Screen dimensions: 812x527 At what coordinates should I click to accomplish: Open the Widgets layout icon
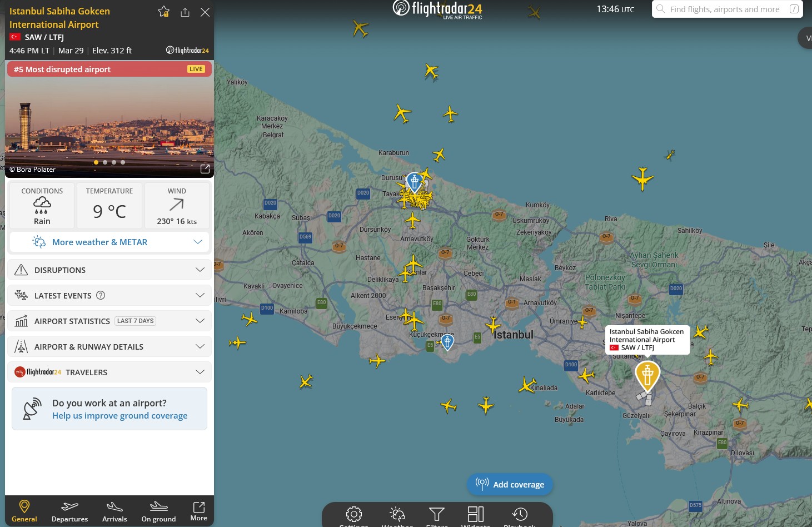pos(476,514)
